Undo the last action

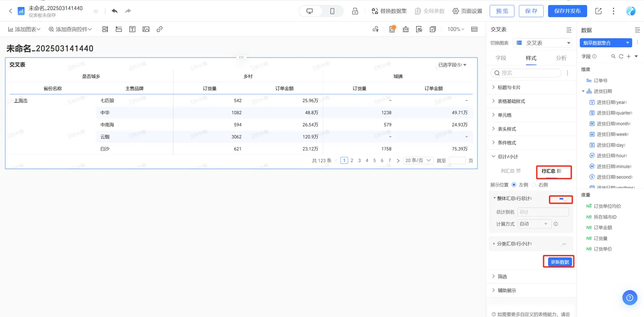(115, 11)
